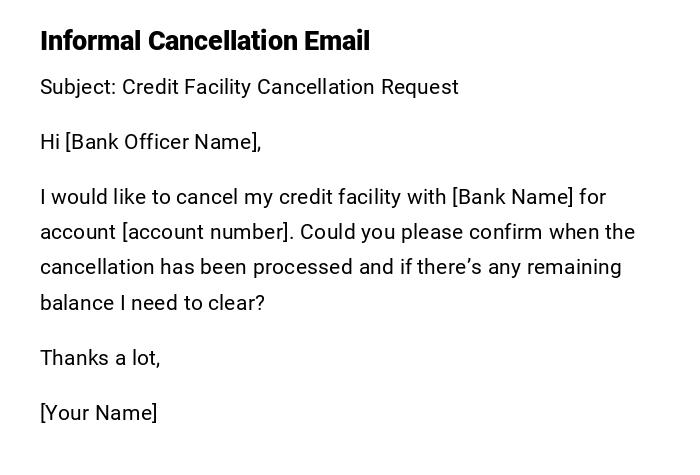The height and width of the screenshot is (475, 700).
Task: Click the "[Your Name]" signature placeholder
Action: click(99, 413)
